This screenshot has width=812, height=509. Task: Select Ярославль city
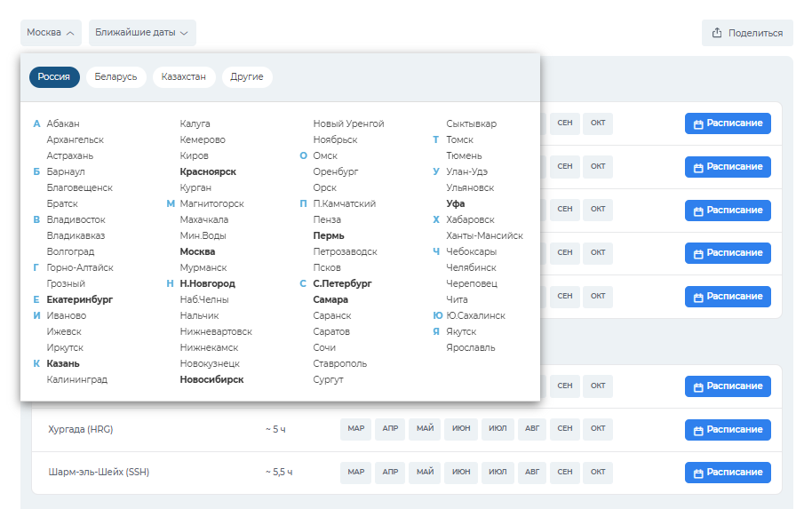point(471,347)
